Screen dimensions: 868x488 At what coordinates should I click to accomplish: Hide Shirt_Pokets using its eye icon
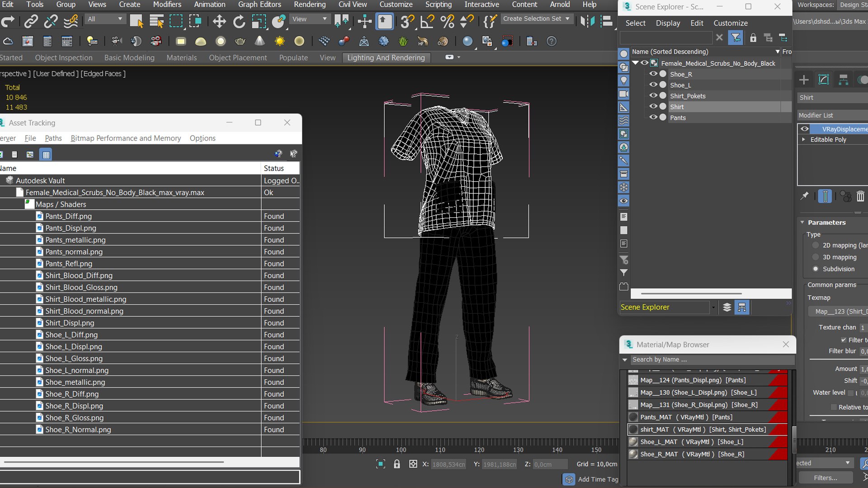653,95
